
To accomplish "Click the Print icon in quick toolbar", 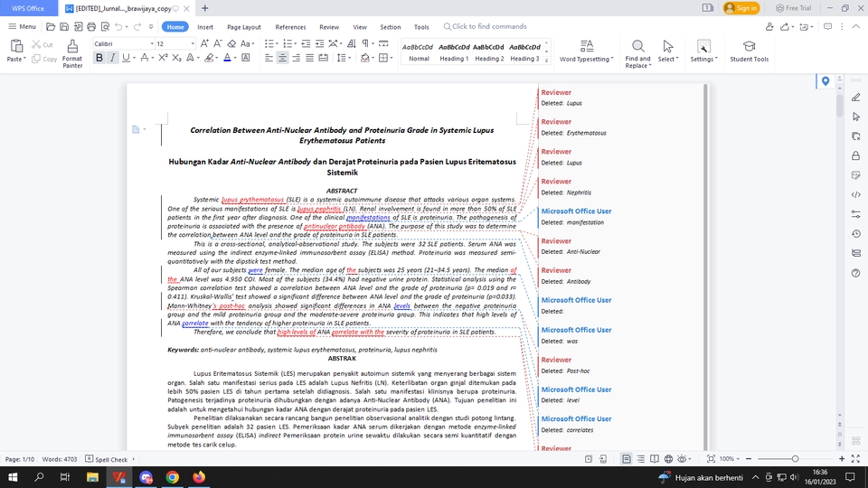I will [91, 26].
